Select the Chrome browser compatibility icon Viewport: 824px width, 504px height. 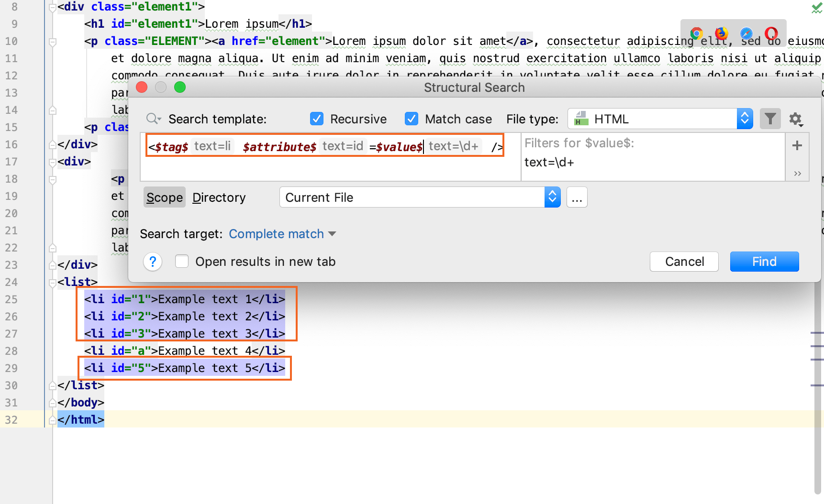click(x=697, y=33)
